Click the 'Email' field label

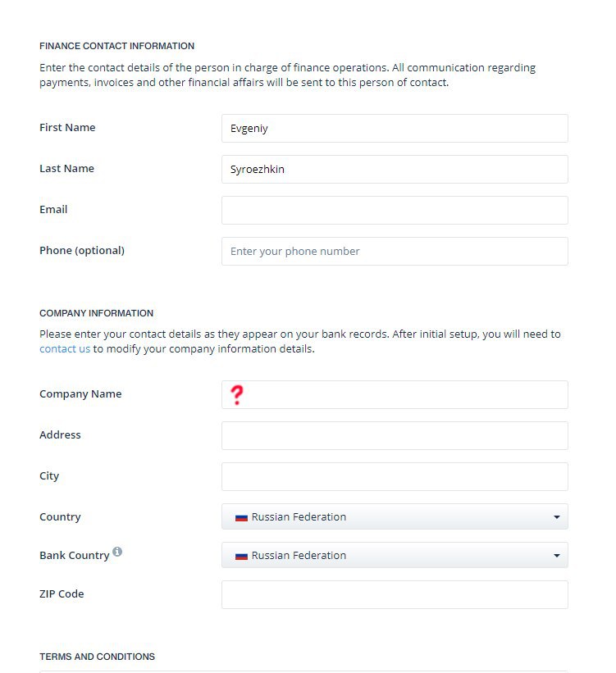(x=53, y=209)
